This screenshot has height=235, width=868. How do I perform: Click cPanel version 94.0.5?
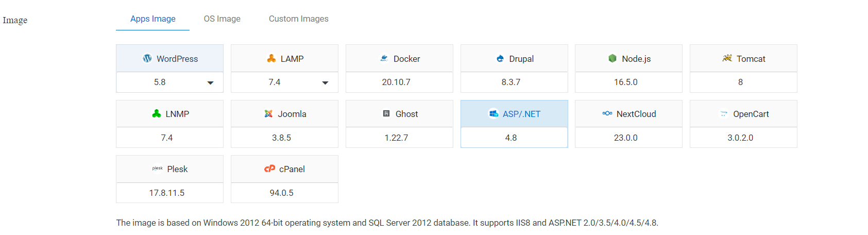coord(282,193)
